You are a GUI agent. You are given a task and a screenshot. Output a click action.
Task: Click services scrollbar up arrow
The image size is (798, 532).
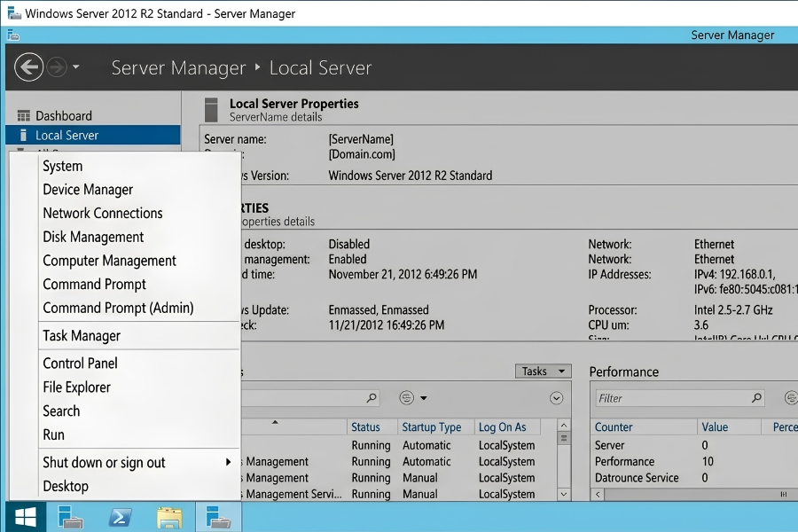(x=564, y=425)
